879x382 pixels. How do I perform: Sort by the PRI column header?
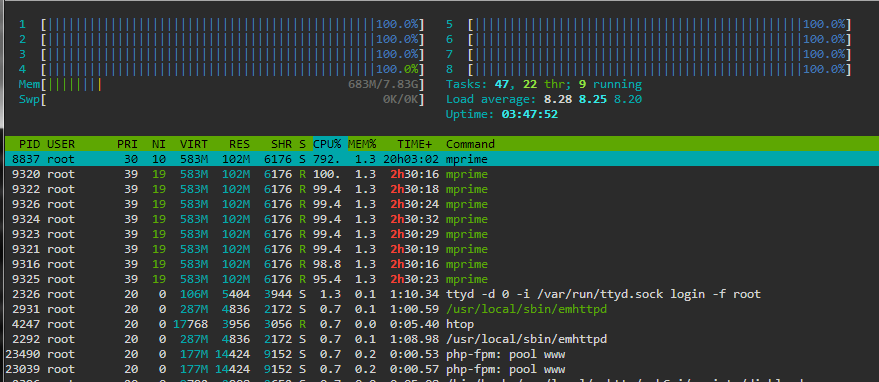127,144
